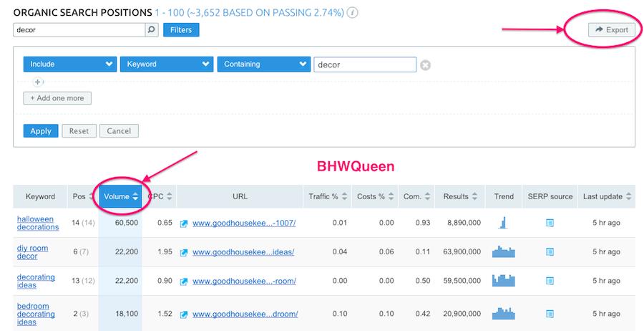This screenshot has height=331, width=644.
Task: Open SERP source for bedroom decorating ideas
Action: click(550, 314)
